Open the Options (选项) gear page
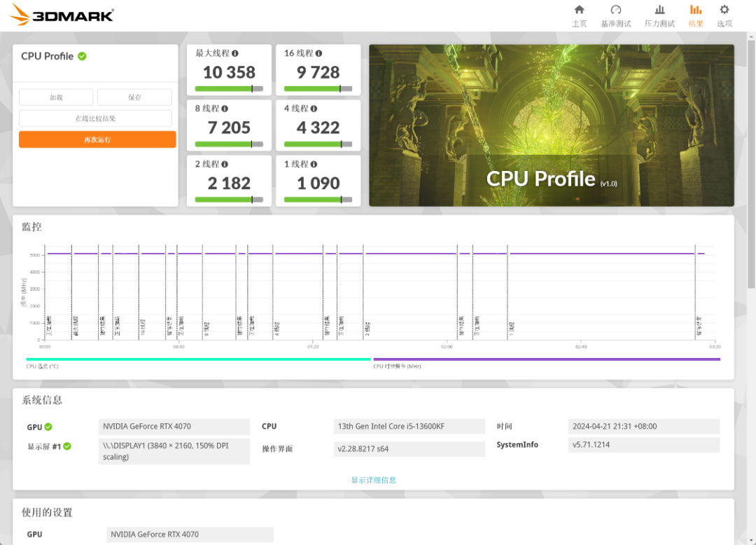The height and width of the screenshot is (545, 756). [724, 16]
